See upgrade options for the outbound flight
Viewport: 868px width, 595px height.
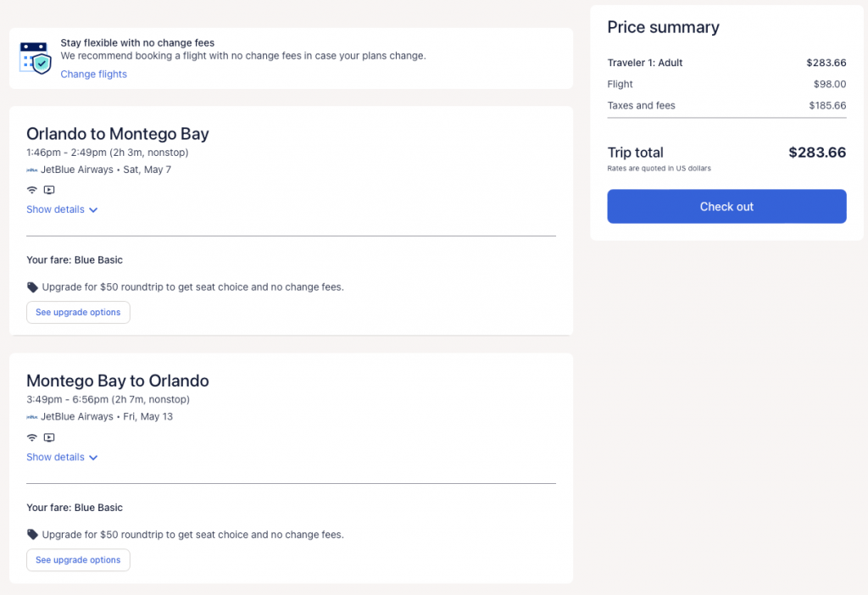(78, 312)
